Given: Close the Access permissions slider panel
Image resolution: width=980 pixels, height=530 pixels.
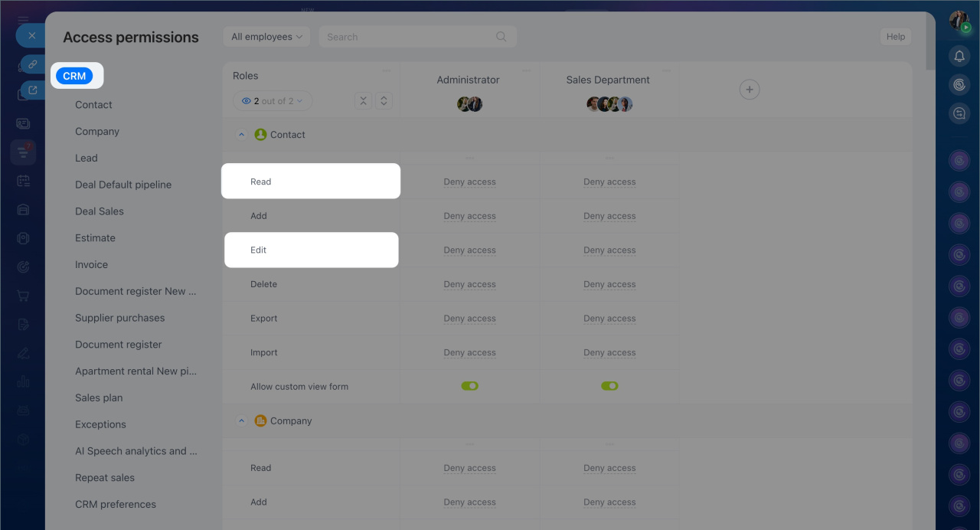Looking at the screenshot, I should [31, 35].
